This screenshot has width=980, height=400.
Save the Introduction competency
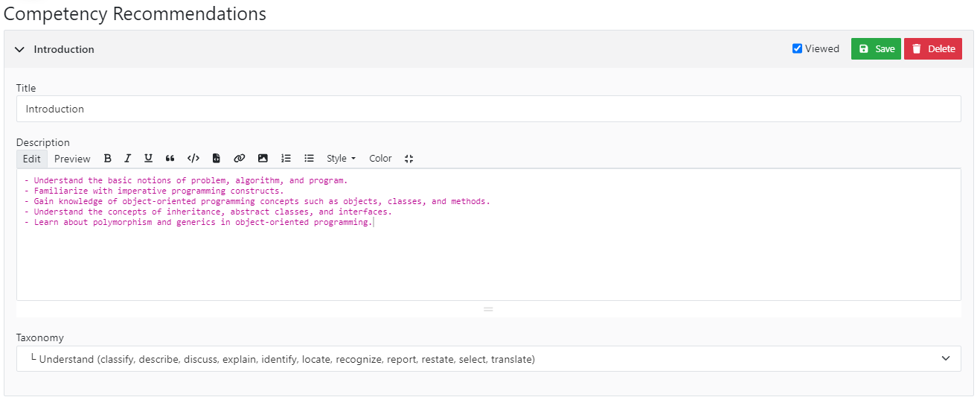click(x=876, y=49)
